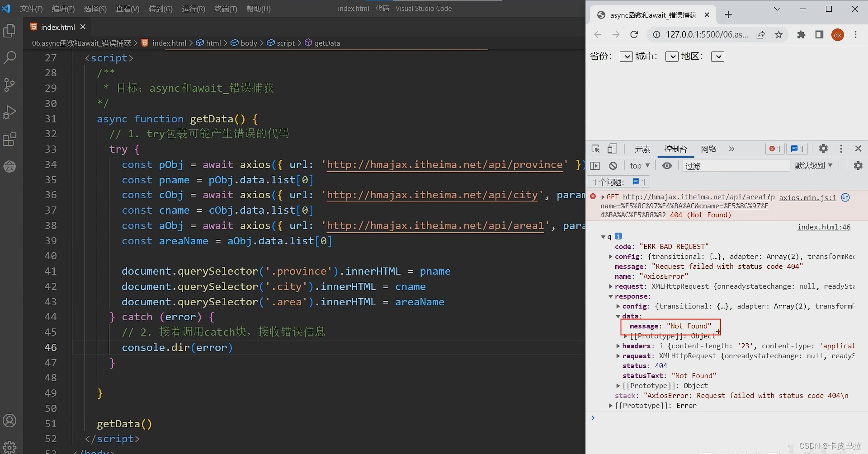Clear the console
The height and width of the screenshot is (454, 868).
point(613,166)
